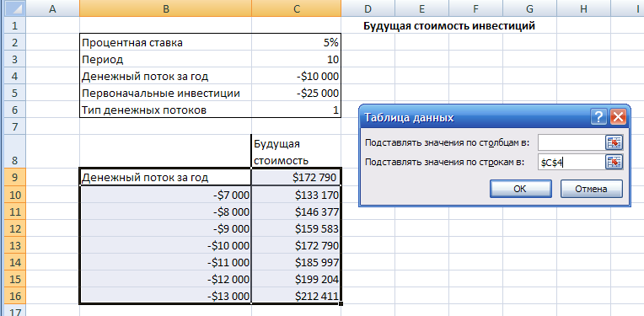Select the 'Период' label cell
This screenshot has width=644, height=316.
click(165, 60)
